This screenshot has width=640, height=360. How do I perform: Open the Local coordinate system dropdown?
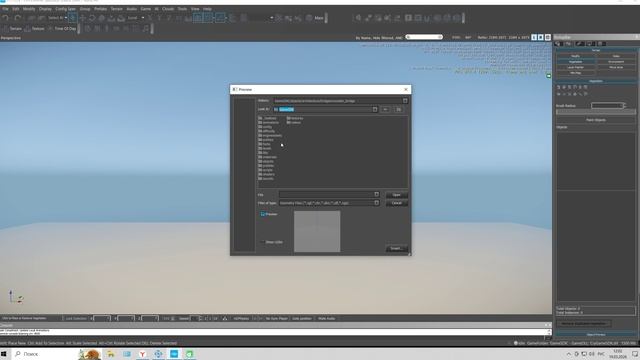[x=142, y=18]
